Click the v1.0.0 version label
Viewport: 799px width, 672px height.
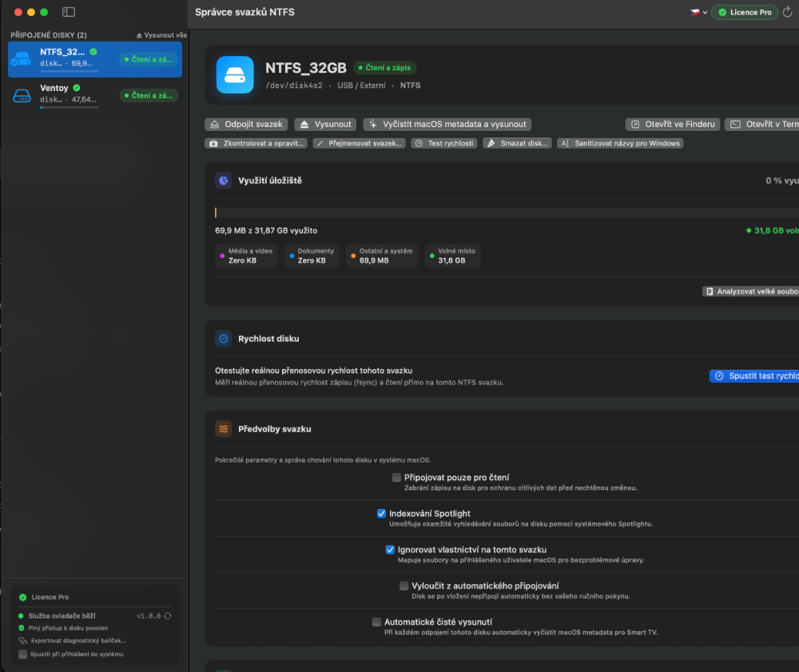tap(149, 616)
